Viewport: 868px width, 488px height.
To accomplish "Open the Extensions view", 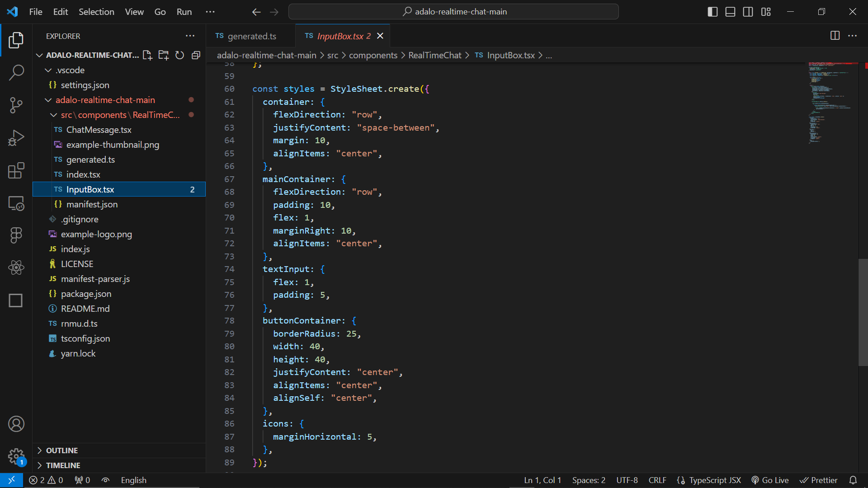I will click(x=16, y=171).
